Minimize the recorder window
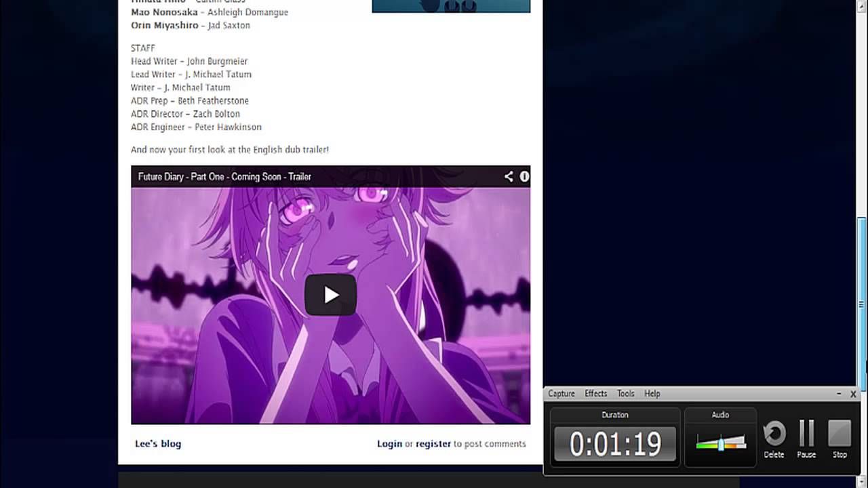Viewport: 868px width, 488px height. (x=840, y=393)
